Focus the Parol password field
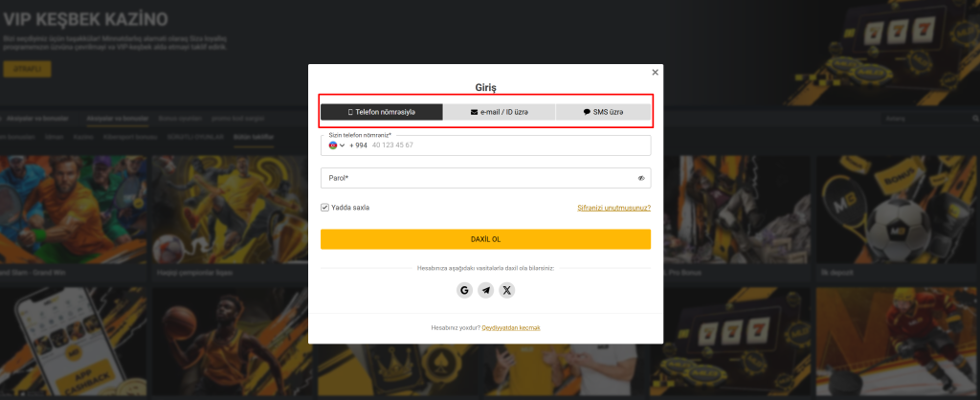Screen dimensions: 980x400 (x=485, y=178)
